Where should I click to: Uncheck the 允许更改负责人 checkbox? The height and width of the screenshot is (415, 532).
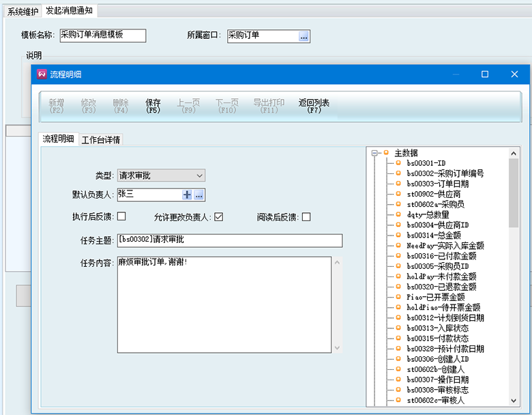[x=219, y=217]
